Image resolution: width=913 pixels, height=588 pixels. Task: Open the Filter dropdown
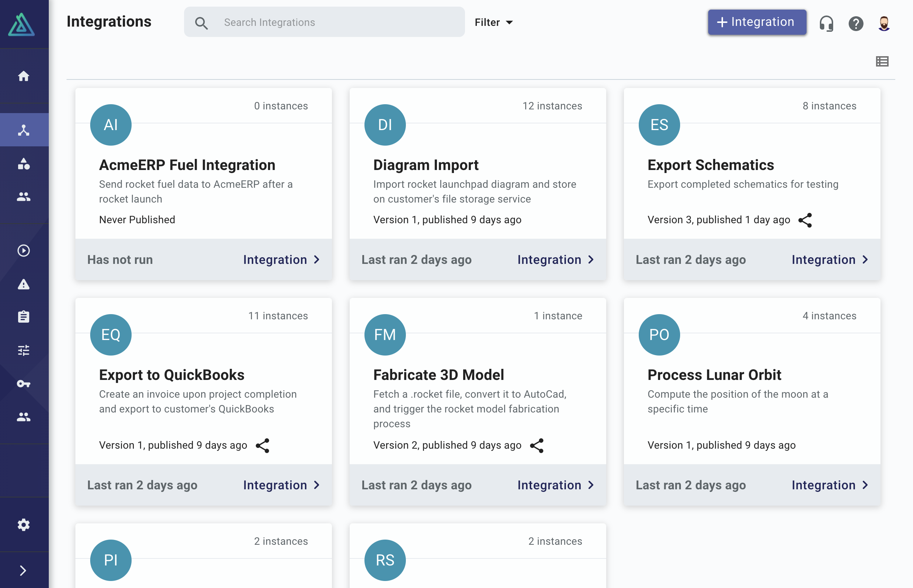pos(494,22)
